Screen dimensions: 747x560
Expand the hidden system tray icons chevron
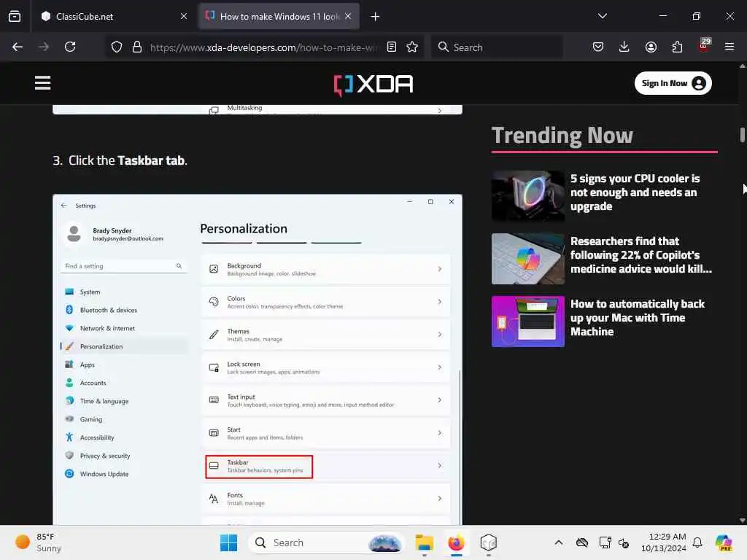pos(559,542)
